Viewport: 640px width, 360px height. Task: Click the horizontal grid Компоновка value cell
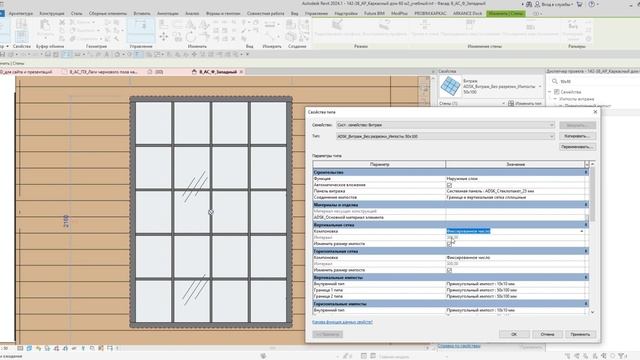click(x=515, y=258)
